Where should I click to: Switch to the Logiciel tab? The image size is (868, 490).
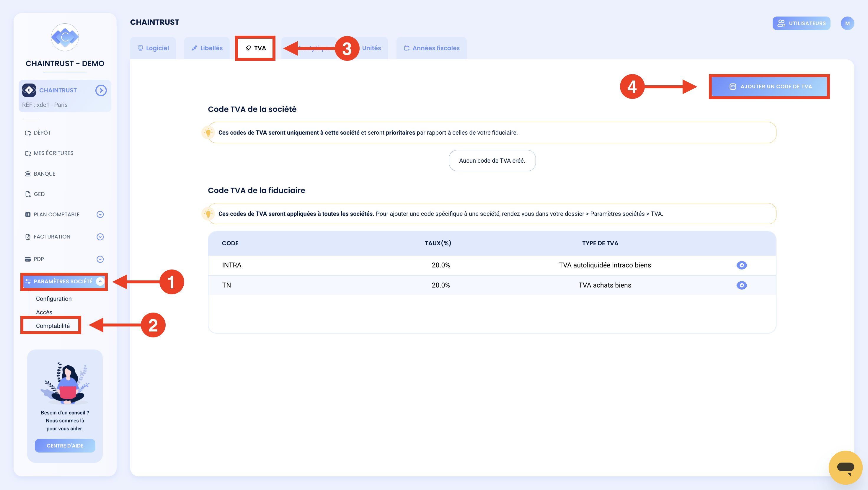coord(153,48)
